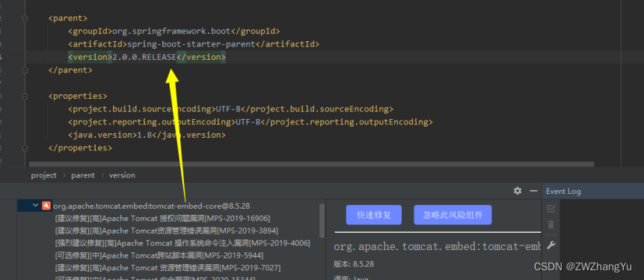Clear Event Log with the trash icon
The height and width of the screenshot is (280, 644).
coord(551,225)
